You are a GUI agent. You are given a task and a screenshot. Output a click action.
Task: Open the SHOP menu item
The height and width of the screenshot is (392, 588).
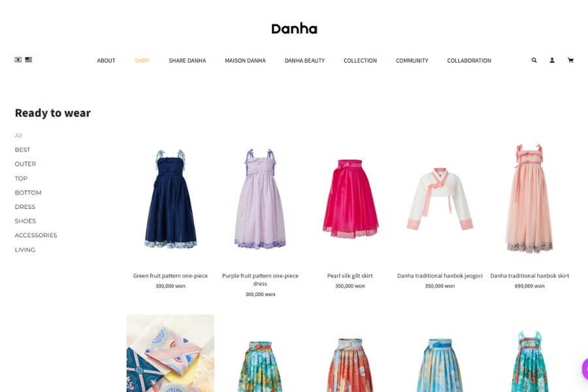pos(142,60)
